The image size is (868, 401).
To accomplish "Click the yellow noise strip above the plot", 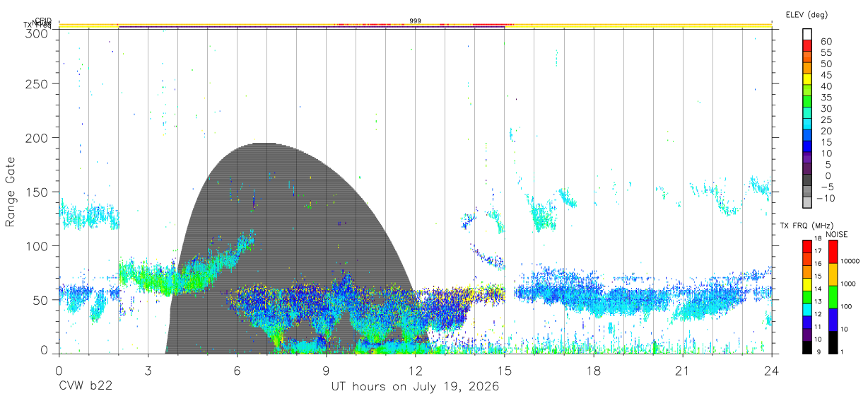I will coord(415,25).
